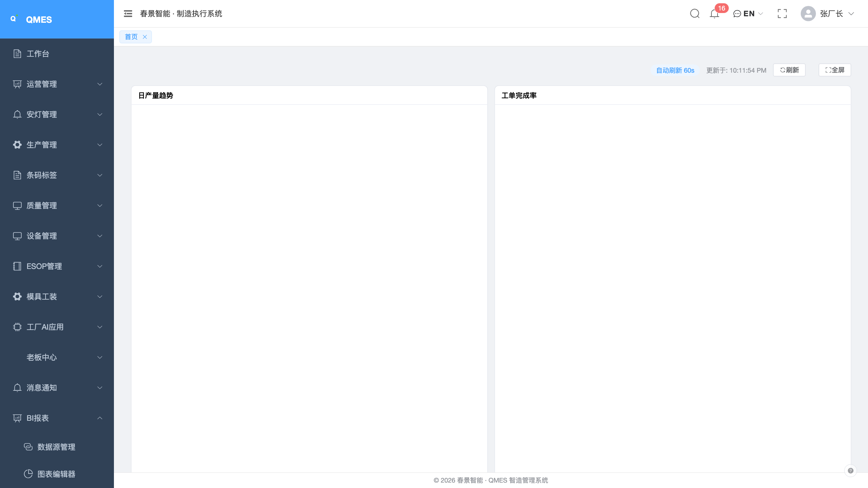This screenshot has width=868, height=488.
Task: Open 数据源管理 submenu item
Action: [57, 447]
